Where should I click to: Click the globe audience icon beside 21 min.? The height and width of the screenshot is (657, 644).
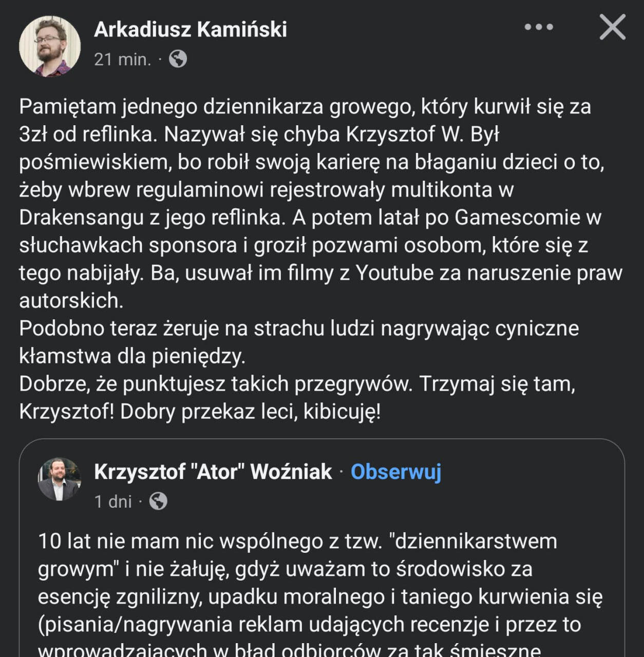[x=178, y=60]
